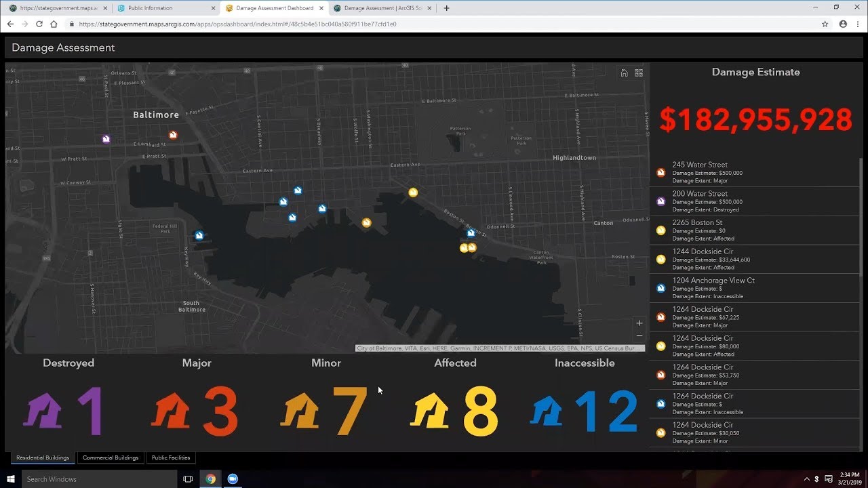
Task: Click the orange Minor house indicator icon
Action: click(300, 411)
